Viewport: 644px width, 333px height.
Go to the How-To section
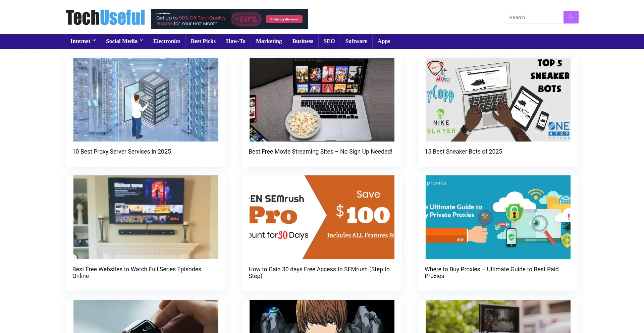(x=236, y=41)
